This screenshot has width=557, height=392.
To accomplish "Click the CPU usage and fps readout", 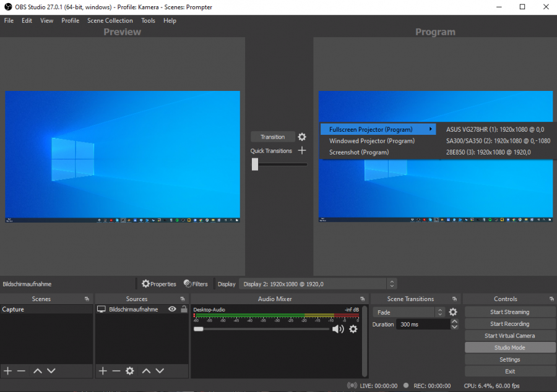I will (491, 386).
